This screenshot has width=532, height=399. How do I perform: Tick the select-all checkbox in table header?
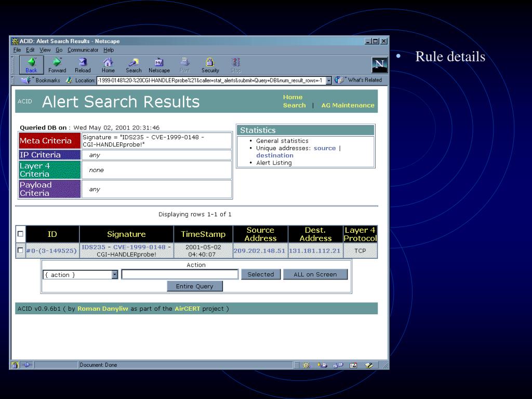pyautogui.click(x=20, y=234)
